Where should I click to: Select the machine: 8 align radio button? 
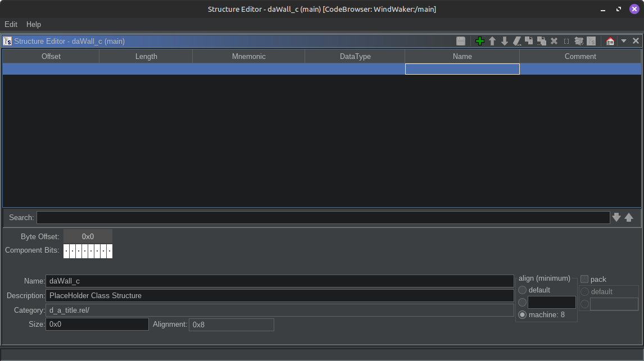click(x=522, y=314)
